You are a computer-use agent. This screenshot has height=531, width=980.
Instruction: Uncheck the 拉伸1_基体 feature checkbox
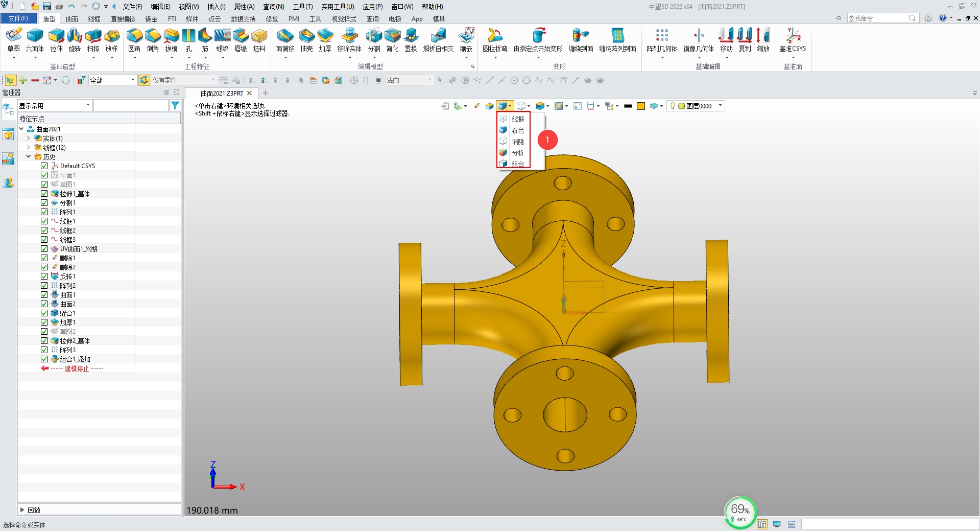[44, 193]
